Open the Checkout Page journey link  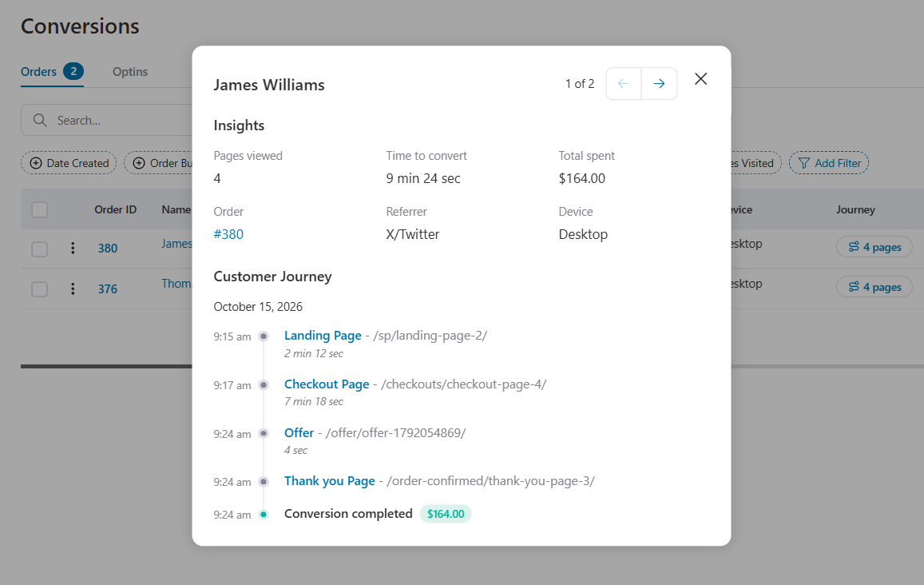[x=327, y=384]
